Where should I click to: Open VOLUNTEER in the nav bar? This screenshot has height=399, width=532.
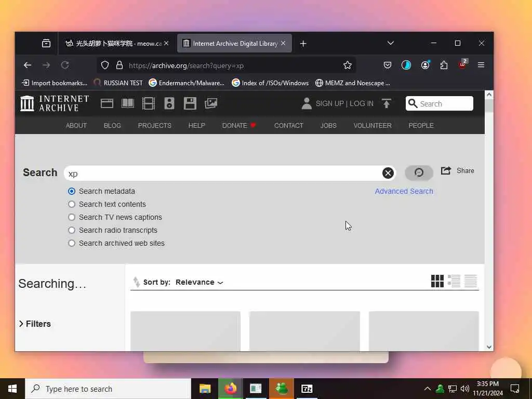pyautogui.click(x=373, y=126)
